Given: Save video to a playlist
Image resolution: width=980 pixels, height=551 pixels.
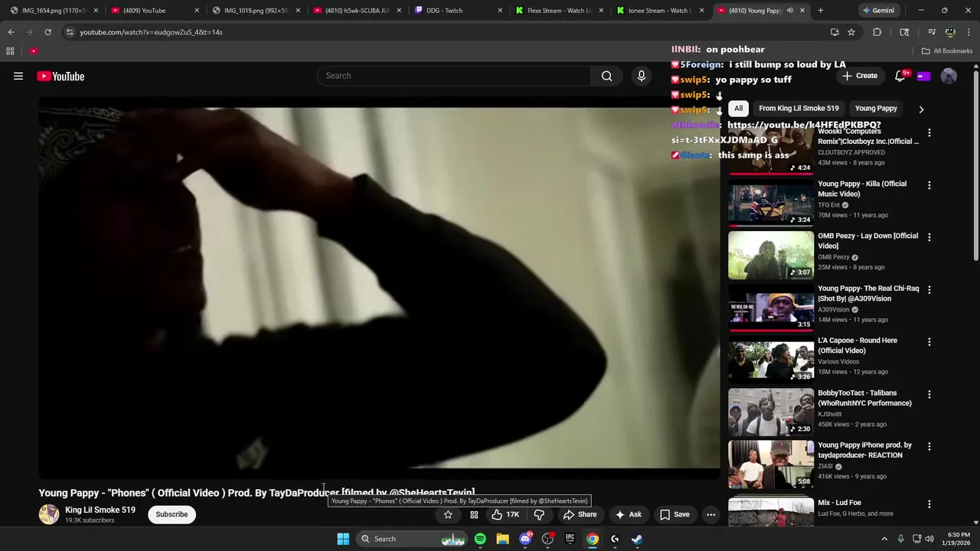Looking at the screenshot, I should pos(675,514).
